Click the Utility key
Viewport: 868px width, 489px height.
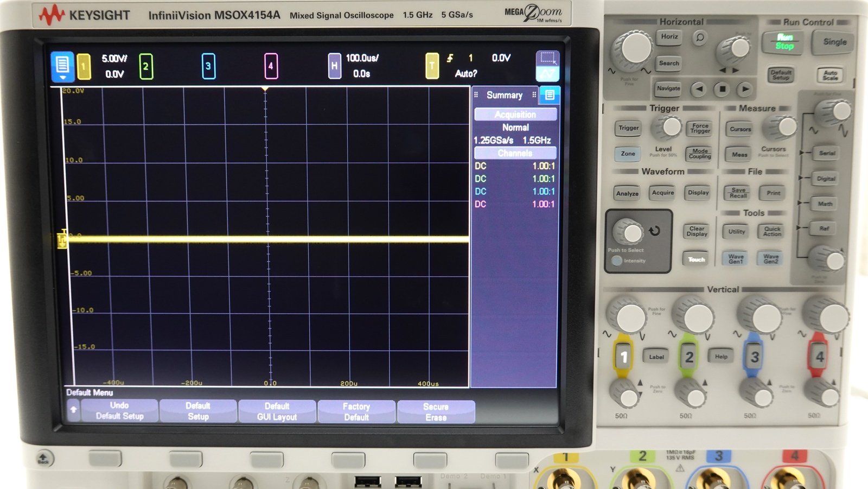736,232
